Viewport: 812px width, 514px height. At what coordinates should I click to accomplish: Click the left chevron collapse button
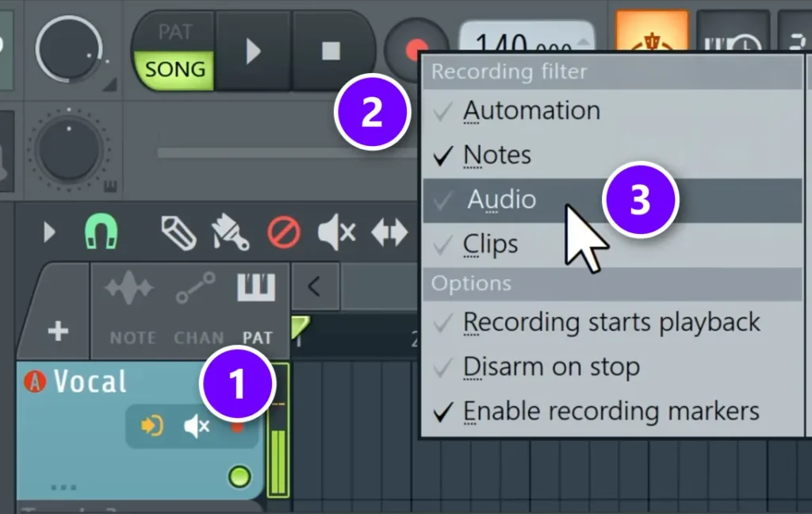[315, 286]
